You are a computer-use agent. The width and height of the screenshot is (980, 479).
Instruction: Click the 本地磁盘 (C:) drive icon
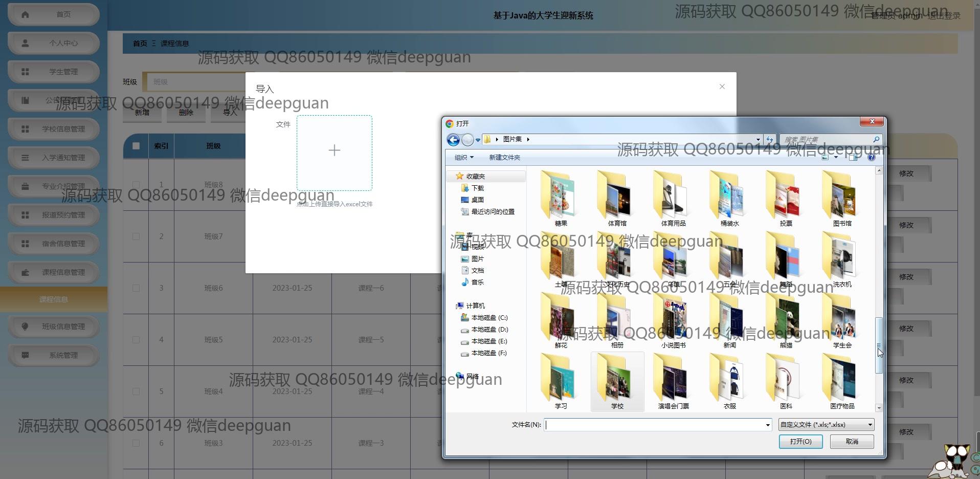[x=464, y=318]
